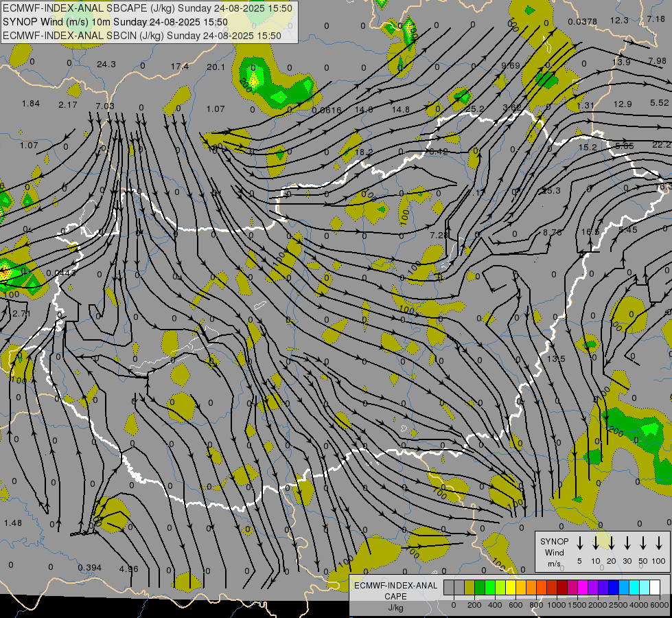Pick the white swatch at legend end
The image size is (672, 618).
coord(656,588)
